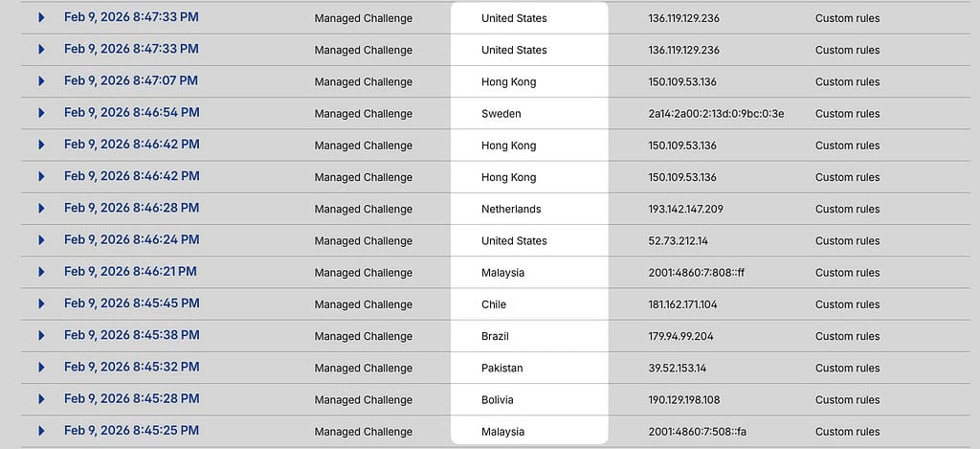The image size is (980, 449).
Task: Expand the 8:45:38 PM Brazil event arrow
Action: (x=41, y=336)
